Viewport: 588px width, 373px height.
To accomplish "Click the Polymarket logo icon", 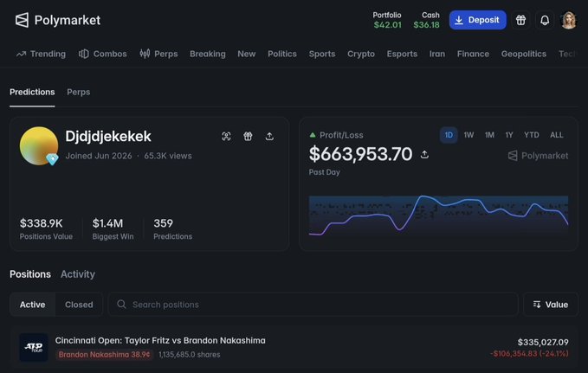I will coord(22,20).
